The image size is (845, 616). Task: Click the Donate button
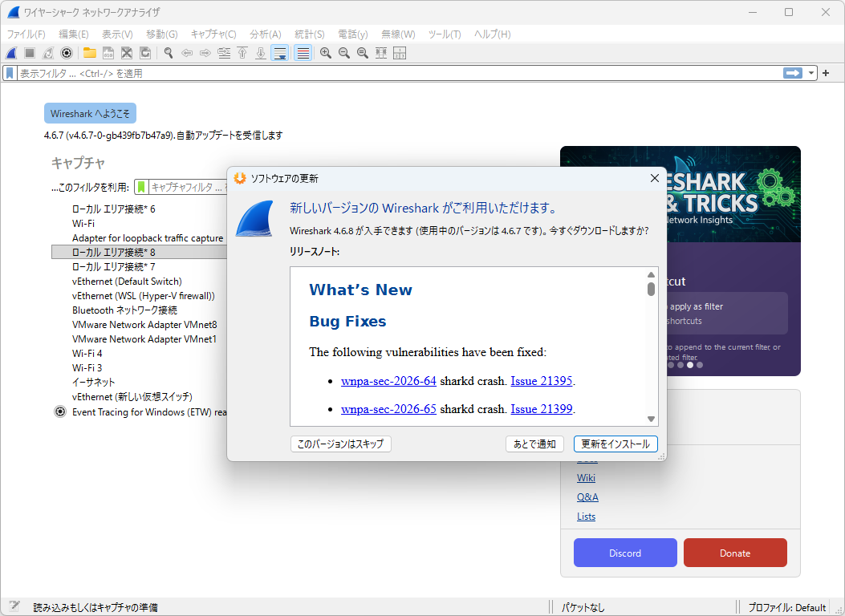[735, 553]
